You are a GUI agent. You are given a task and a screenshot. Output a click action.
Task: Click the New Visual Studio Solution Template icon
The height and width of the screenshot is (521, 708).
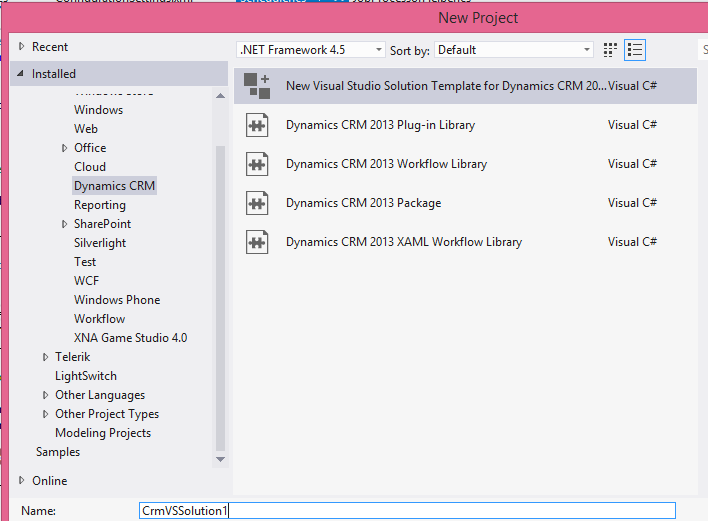pyautogui.click(x=258, y=86)
